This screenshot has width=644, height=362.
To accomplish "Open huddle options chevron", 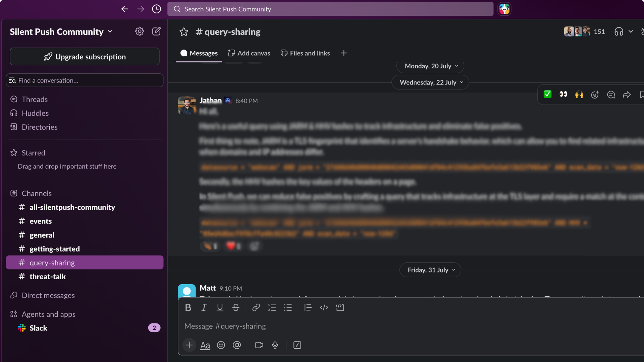I will 631,32.
